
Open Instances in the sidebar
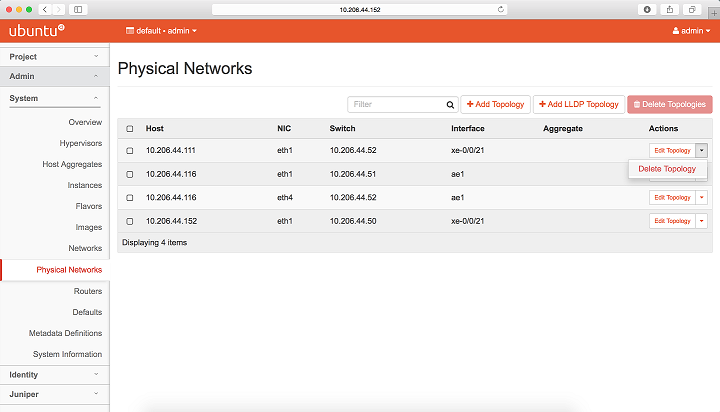tap(84, 186)
